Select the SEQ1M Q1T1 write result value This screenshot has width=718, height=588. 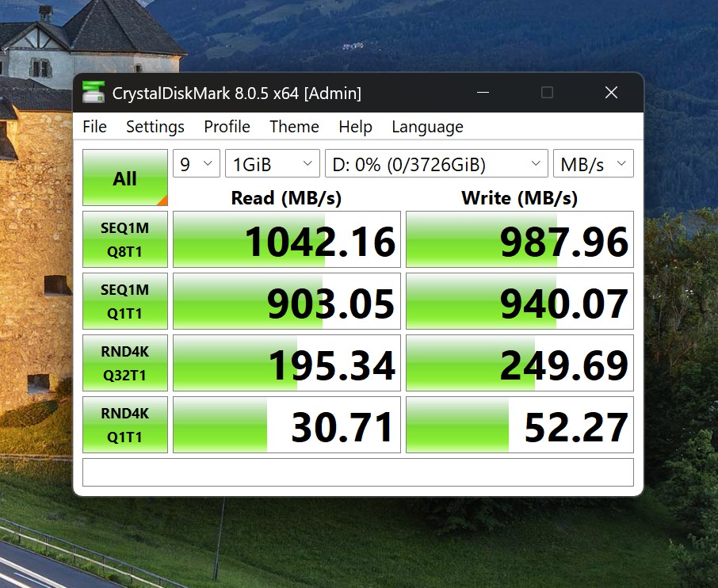[x=519, y=301]
